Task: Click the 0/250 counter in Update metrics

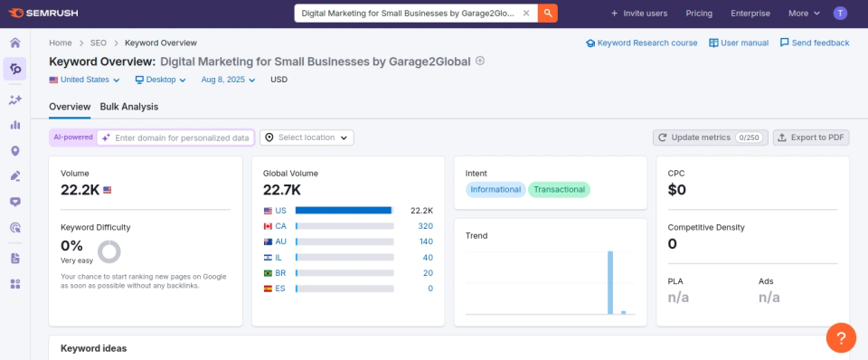Action: (749, 137)
